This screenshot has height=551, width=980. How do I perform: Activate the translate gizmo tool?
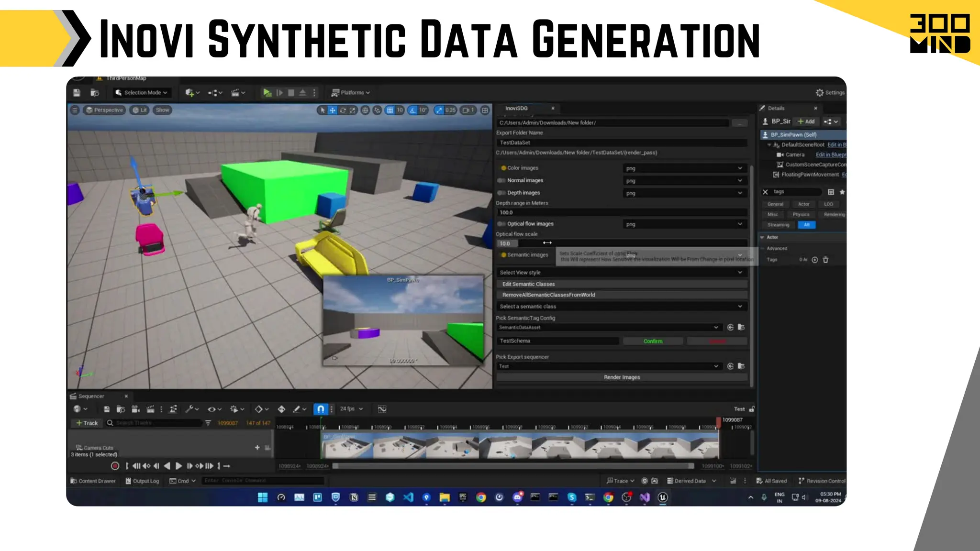pos(333,110)
